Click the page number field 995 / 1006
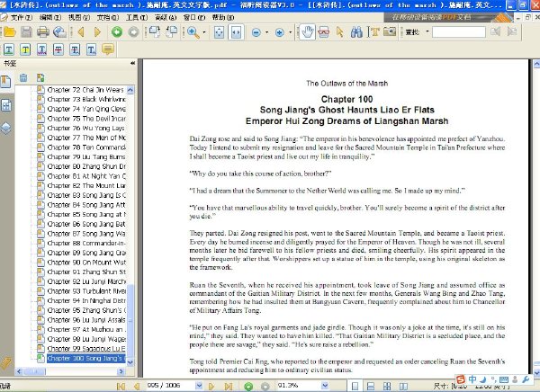540x392 pixels. coord(171,385)
